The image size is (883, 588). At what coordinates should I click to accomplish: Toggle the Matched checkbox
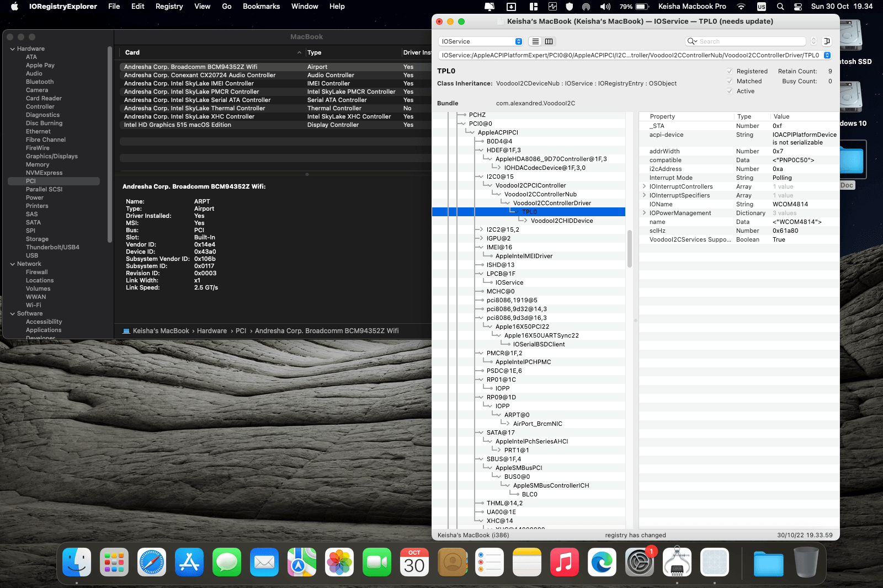tap(730, 81)
